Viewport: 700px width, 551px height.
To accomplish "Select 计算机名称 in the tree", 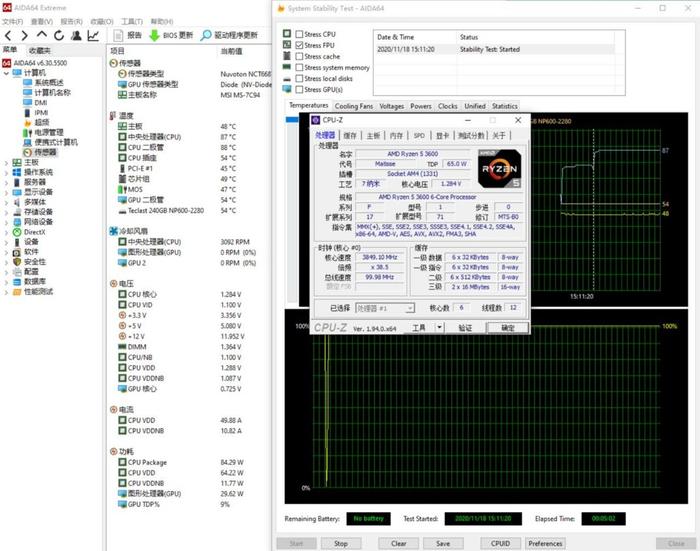I will point(53,92).
